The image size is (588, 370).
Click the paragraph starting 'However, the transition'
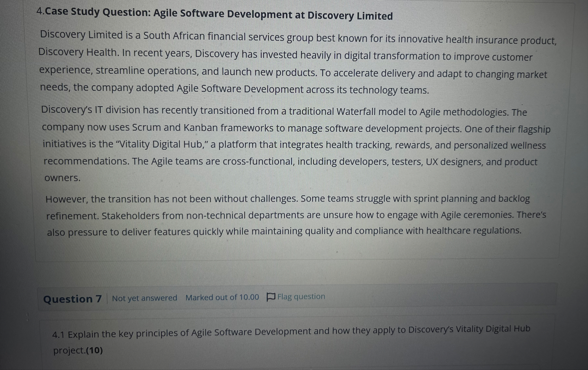click(x=295, y=215)
